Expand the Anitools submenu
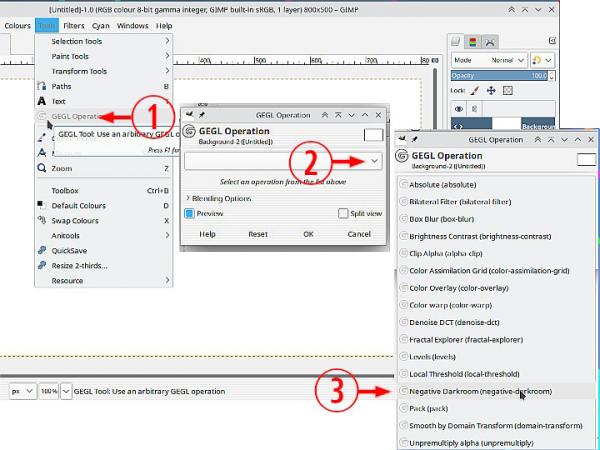Screen dimensions: 600x450 coord(103,235)
